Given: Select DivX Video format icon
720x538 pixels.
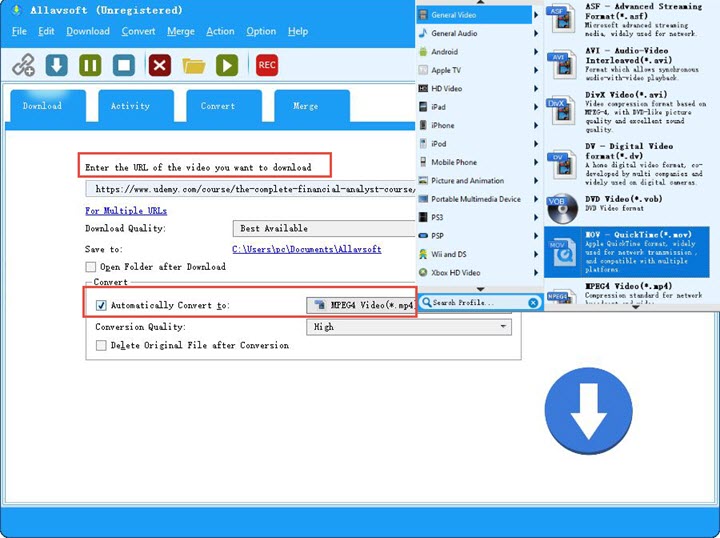Looking at the screenshot, I should click(x=561, y=110).
